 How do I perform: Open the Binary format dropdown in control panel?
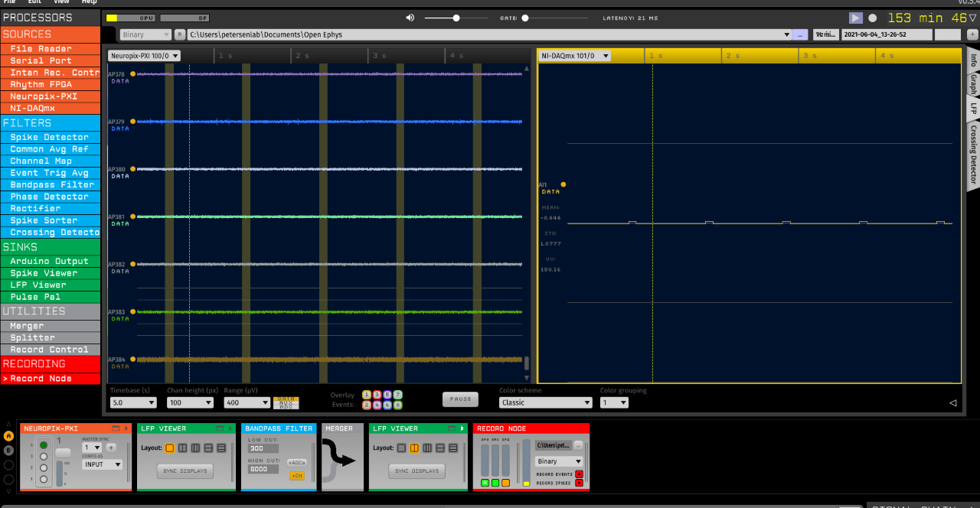(x=145, y=34)
